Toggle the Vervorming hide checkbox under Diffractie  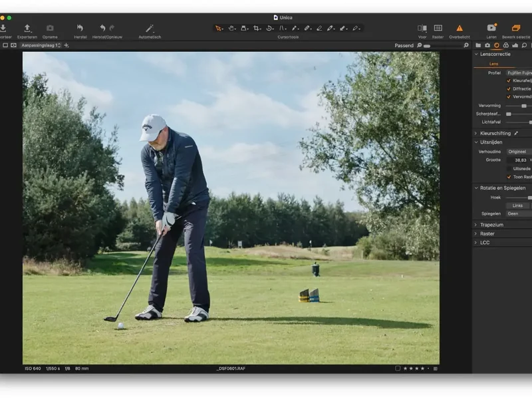[x=509, y=96]
